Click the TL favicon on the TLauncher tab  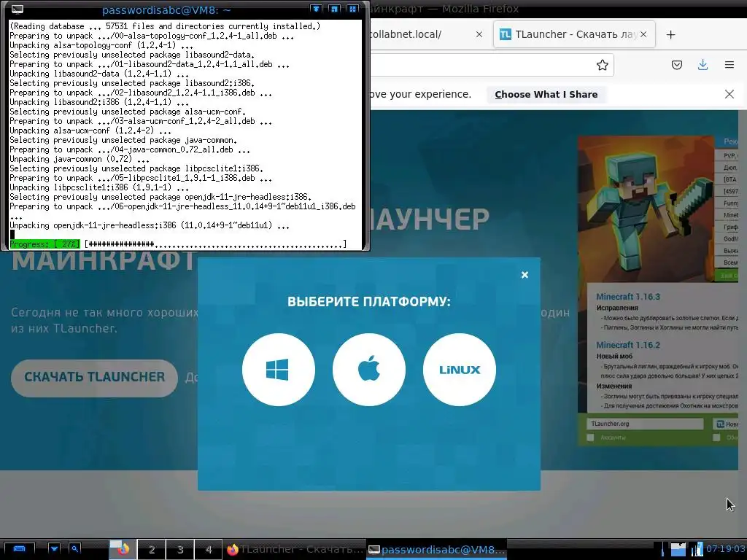(506, 34)
